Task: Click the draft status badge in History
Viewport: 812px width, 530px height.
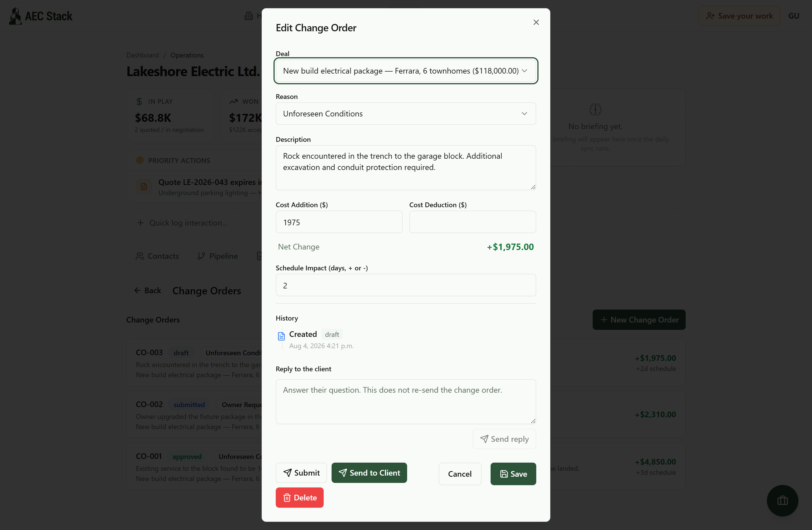Action: [x=332, y=334]
